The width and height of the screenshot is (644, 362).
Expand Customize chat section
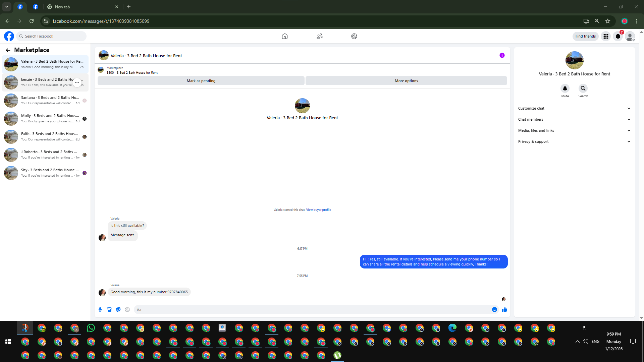(x=574, y=108)
